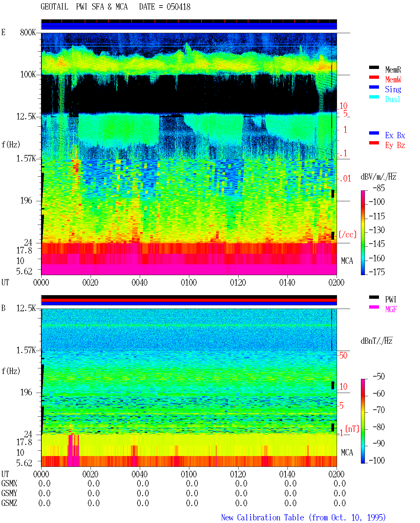Click the MGF magenta legend swatch

(374, 307)
